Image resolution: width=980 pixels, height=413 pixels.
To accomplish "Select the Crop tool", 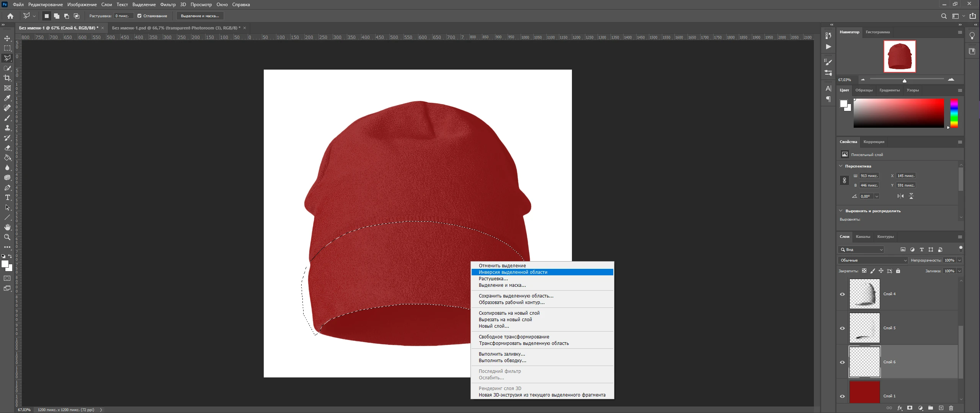I will pos(7,78).
